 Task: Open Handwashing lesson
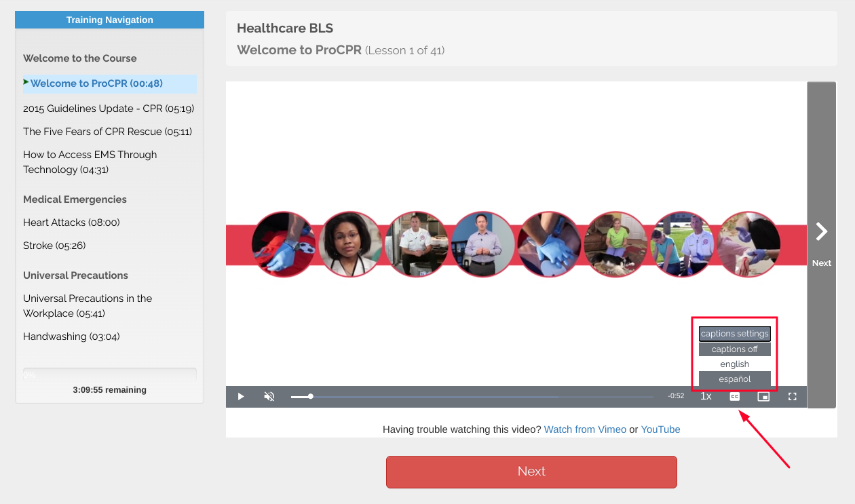tap(71, 336)
